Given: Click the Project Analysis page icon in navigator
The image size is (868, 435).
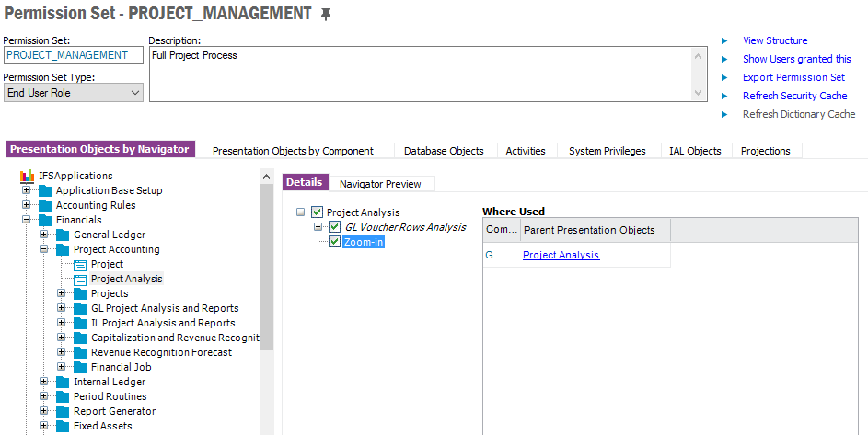Looking at the screenshot, I should pyautogui.click(x=79, y=279).
